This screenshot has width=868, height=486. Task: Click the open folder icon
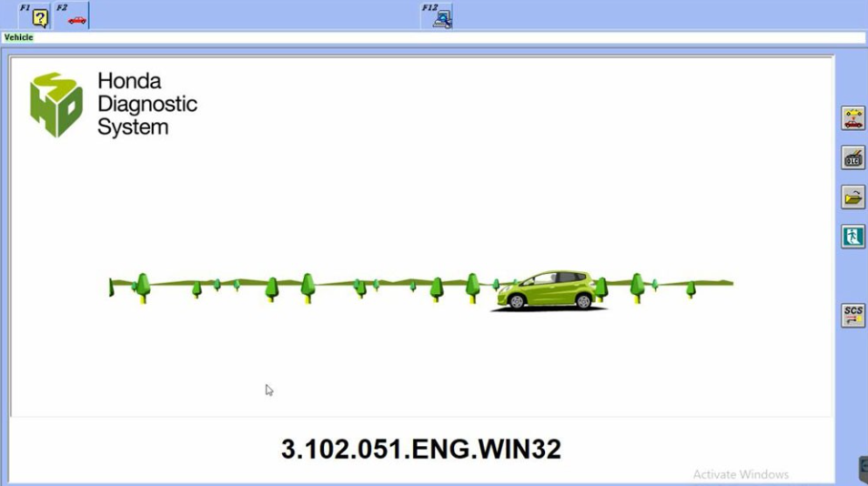tap(853, 197)
